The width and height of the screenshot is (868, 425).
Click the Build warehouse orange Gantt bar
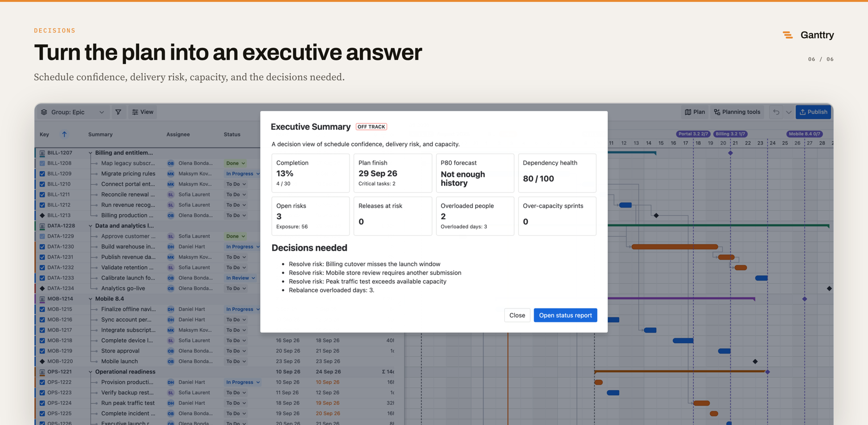pos(675,246)
